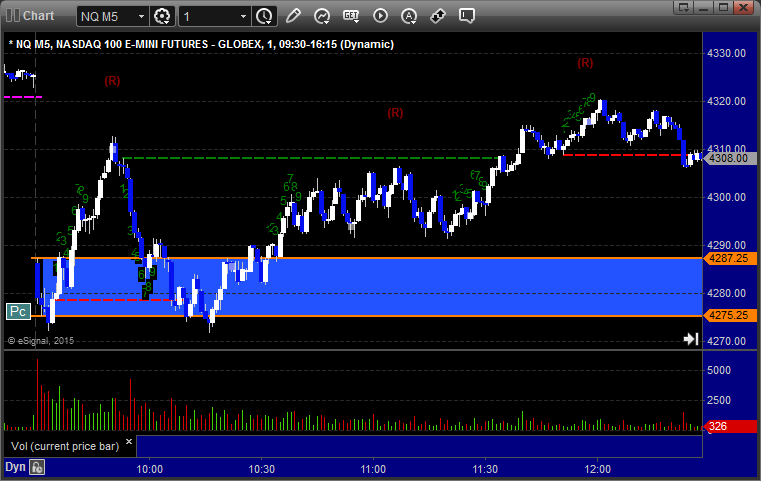The height and width of the screenshot is (481, 761).
Task: Toggle the Dyn lock icon
Action: [37, 467]
